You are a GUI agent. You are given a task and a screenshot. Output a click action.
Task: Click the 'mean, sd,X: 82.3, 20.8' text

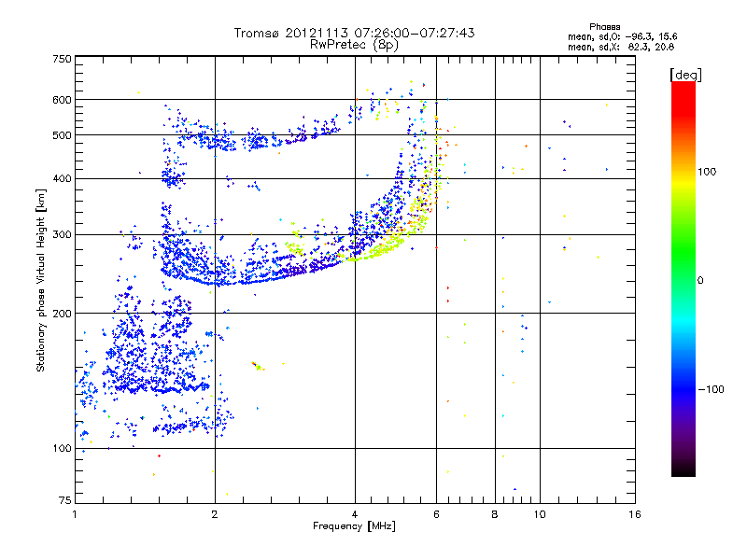click(621, 47)
